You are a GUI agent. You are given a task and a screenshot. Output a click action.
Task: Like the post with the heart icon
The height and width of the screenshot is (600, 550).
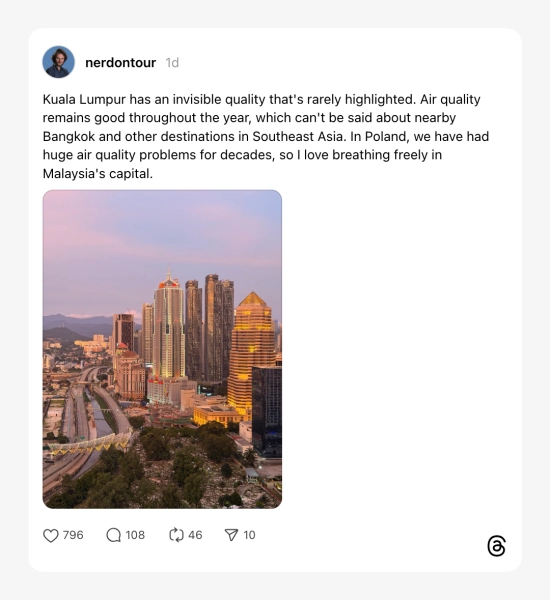(51, 535)
